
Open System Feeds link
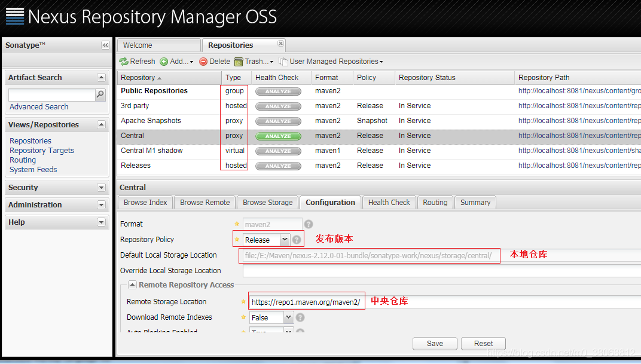coord(33,170)
